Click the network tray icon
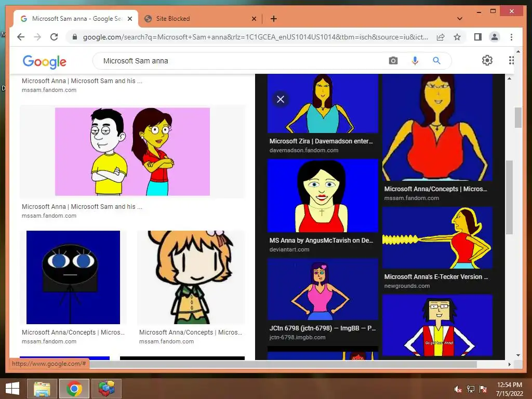This screenshot has width=532, height=399. 470,389
